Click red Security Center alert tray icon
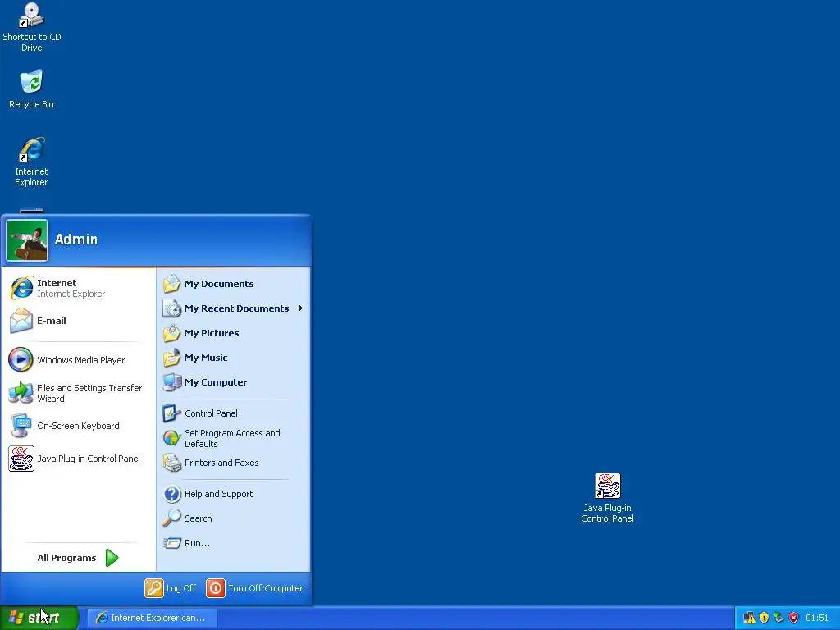 (793, 619)
